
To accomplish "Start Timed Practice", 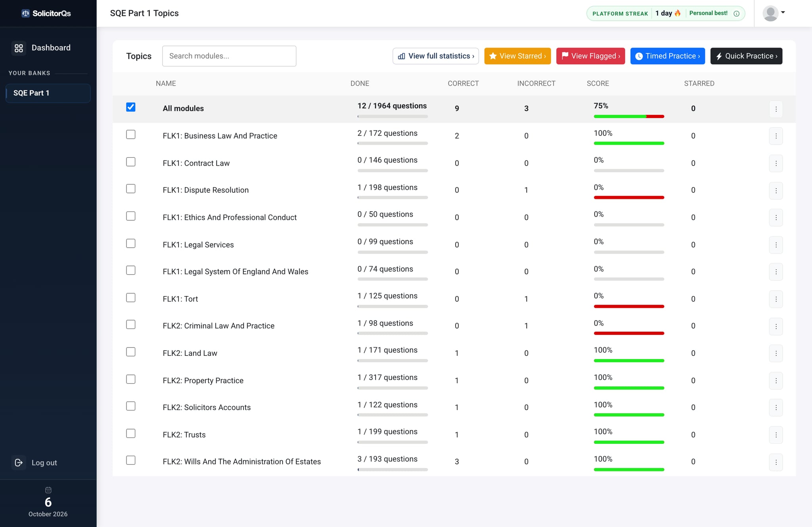I will coord(668,56).
